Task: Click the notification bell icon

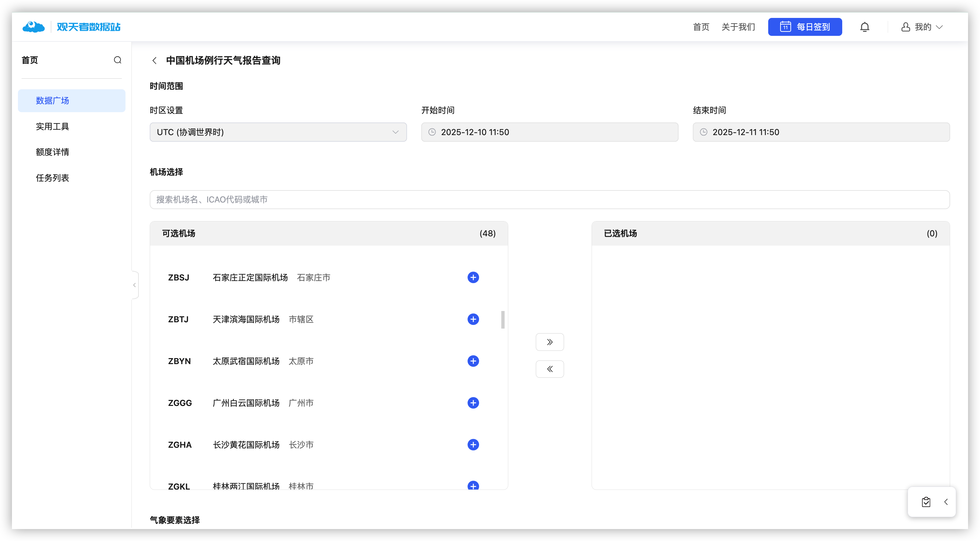Action: pyautogui.click(x=865, y=27)
